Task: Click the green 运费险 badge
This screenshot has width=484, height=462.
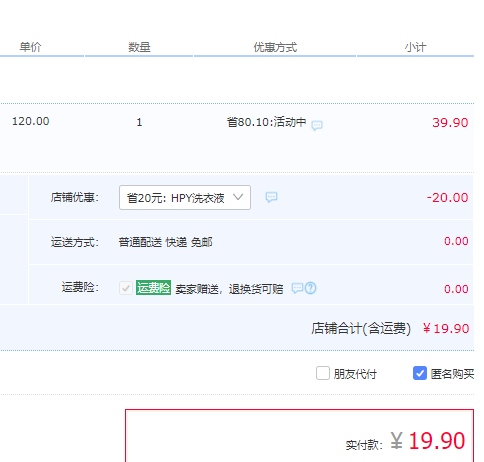Action: (x=153, y=288)
